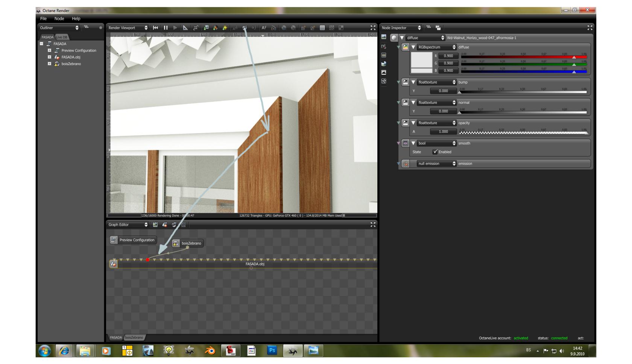Click the AF autofocus toolbar button
Screen dimensions: 632x364
tap(264, 28)
